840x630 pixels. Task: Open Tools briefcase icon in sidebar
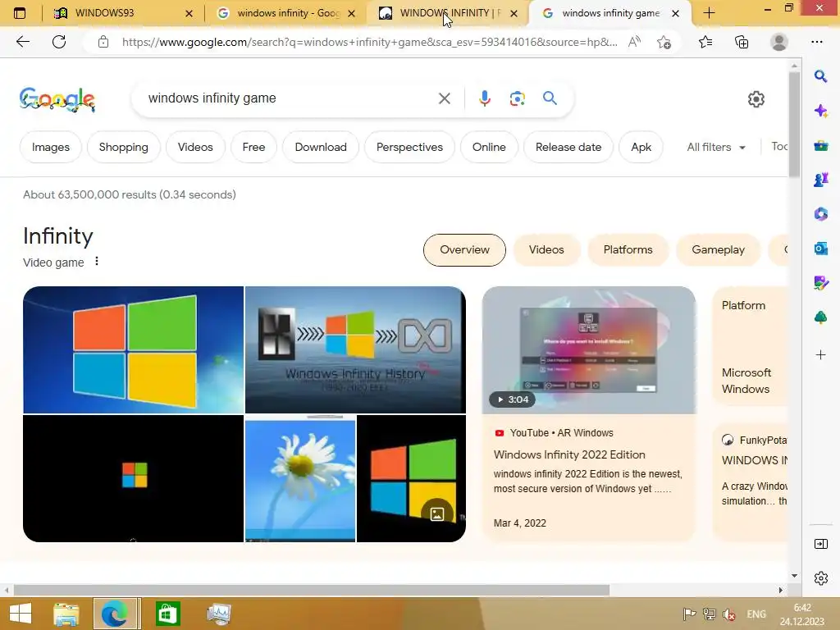coord(820,145)
